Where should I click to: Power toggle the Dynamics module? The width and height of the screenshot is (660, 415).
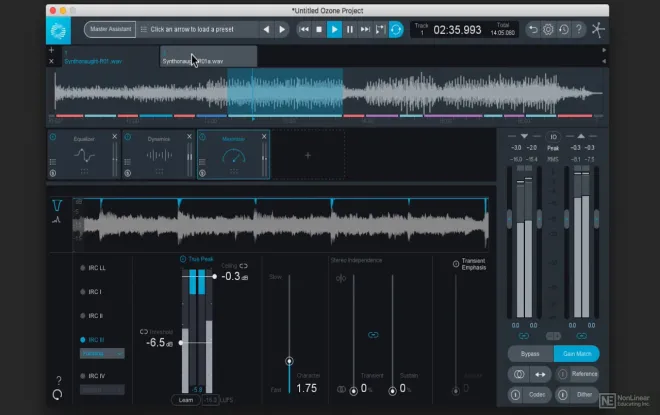pos(128,137)
